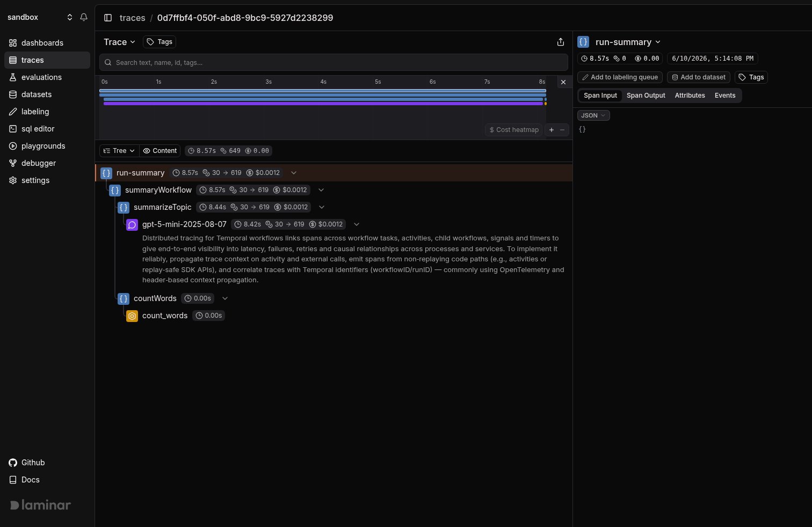This screenshot has height=527, width=812.
Task: Click the Tags button beside Trace
Action: click(x=160, y=42)
